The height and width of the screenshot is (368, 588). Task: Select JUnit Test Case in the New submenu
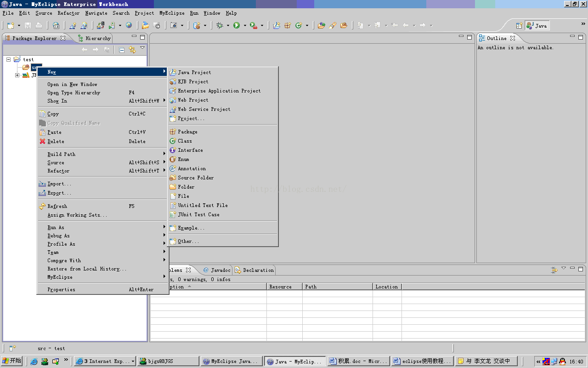[223, 214]
